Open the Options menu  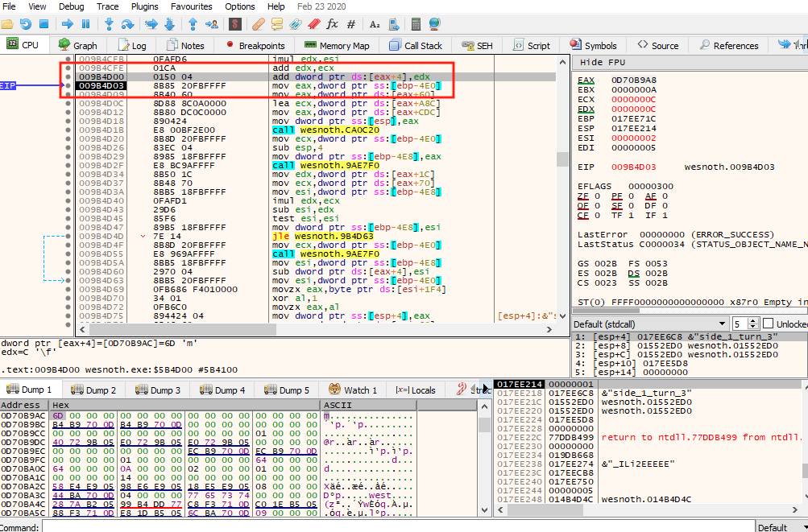pyautogui.click(x=239, y=6)
